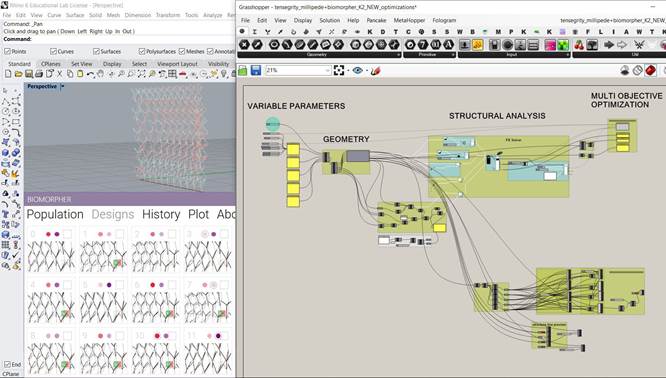Screen dimensions: 666x378
Task: Click the Rhino Print icon
Action: [39, 74]
